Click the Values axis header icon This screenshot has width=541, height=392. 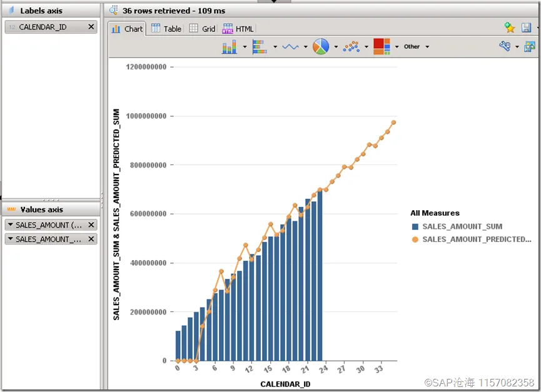tap(11, 209)
